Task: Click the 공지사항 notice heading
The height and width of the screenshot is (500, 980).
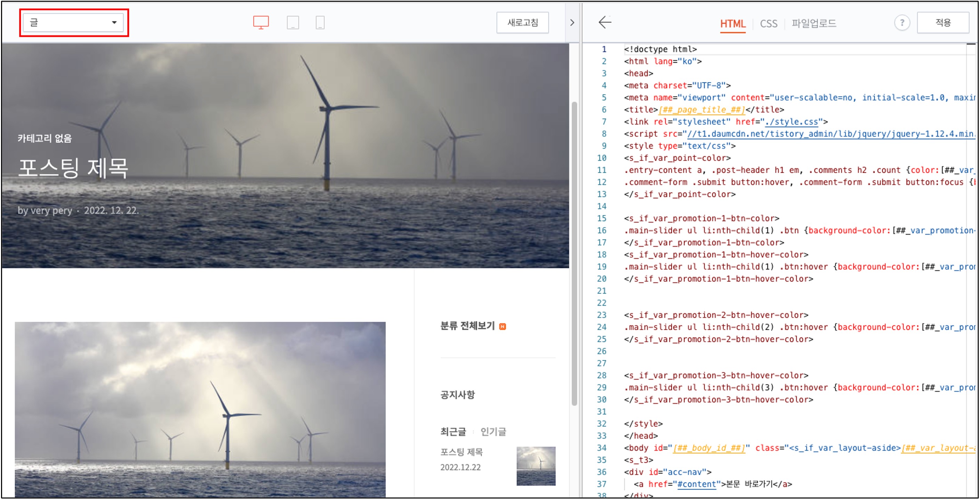Action: click(x=457, y=395)
